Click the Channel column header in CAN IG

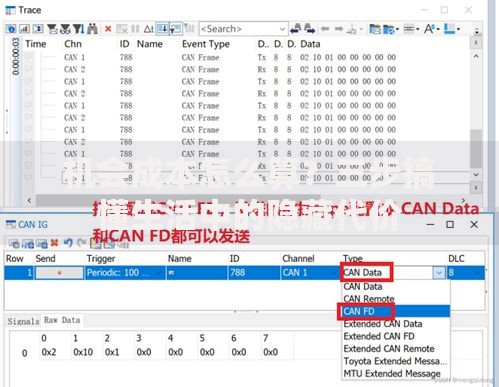point(298,259)
